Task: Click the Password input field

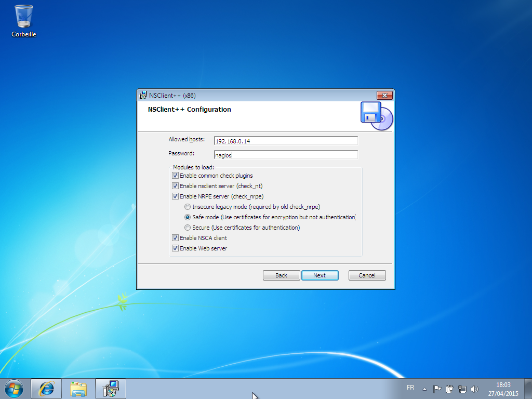Action: pos(286,155)
